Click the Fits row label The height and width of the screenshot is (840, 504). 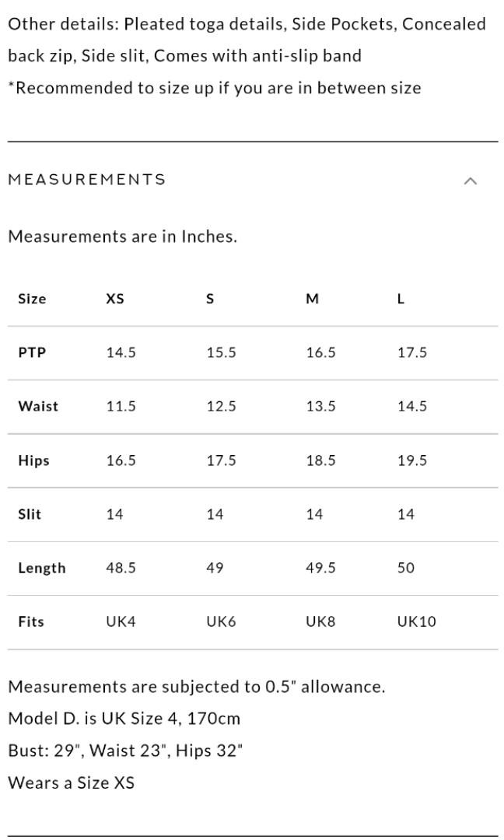point(31,621)
